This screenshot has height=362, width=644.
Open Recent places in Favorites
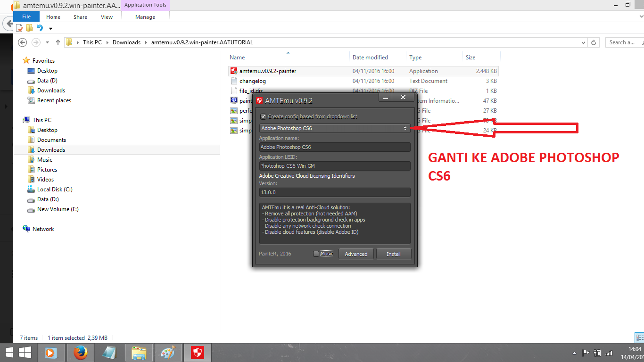[54, 100]
